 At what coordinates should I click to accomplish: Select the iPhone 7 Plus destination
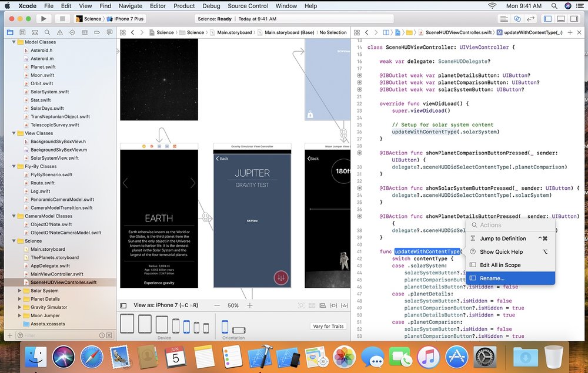pos(126,19)
